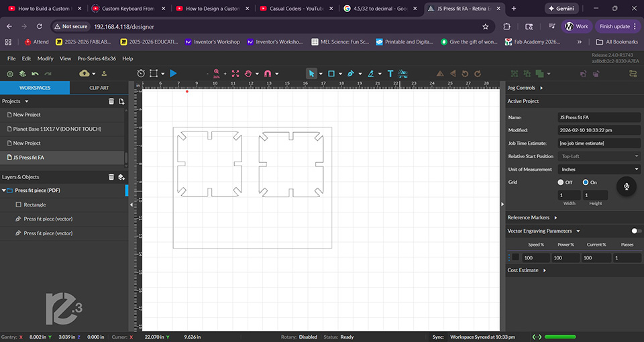Switch to the Clip Art tab

99,88
